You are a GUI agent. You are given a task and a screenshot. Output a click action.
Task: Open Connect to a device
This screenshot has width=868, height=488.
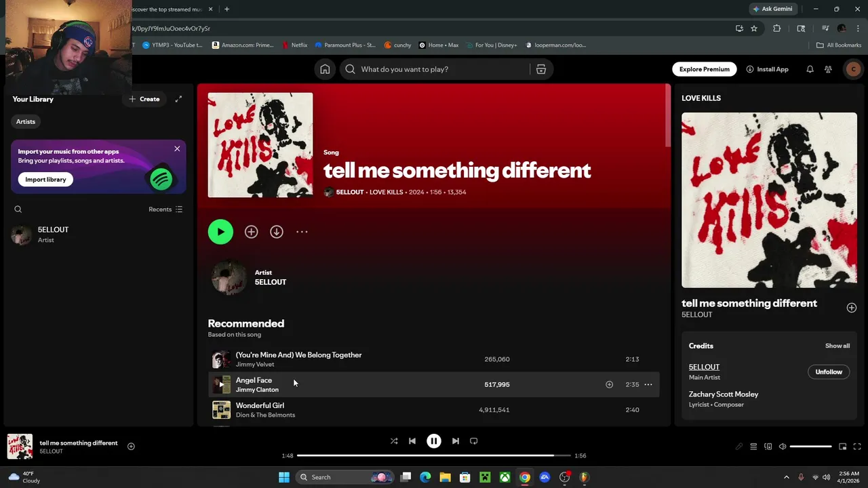[768, 447]
